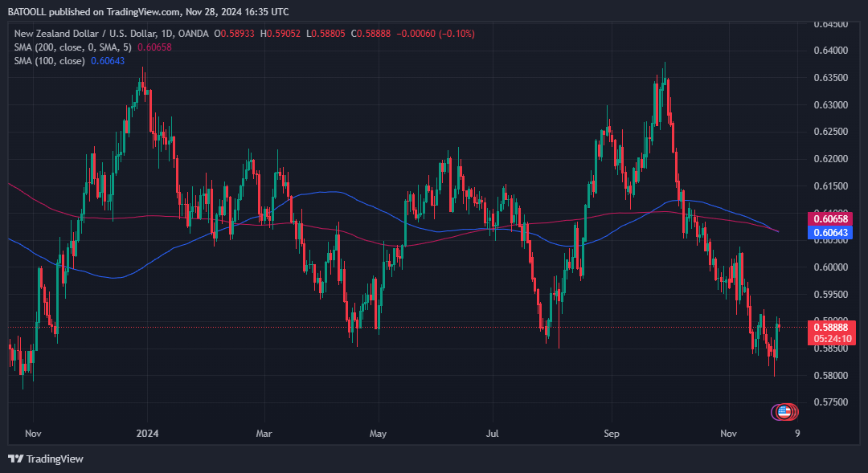Click the 0.60000 price axis level
The image size is (868, 473).
point(831,267)
